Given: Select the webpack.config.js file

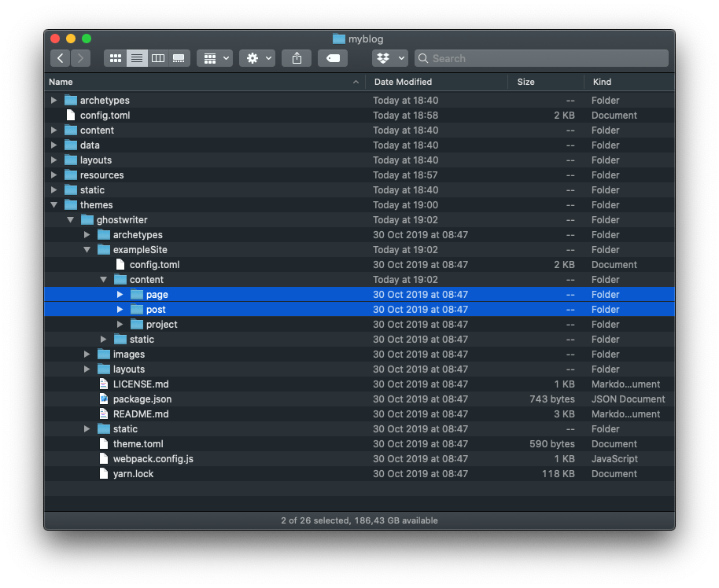Looking at the screenshot, I should coord(153,459).
